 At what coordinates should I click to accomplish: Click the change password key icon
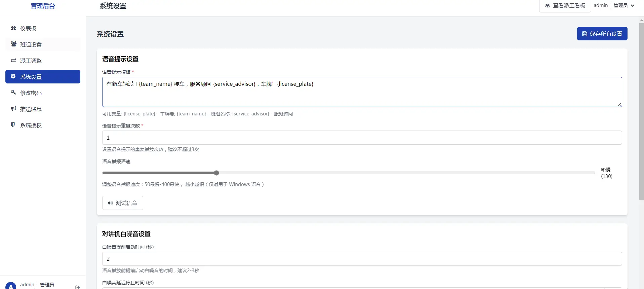[13, 93]
